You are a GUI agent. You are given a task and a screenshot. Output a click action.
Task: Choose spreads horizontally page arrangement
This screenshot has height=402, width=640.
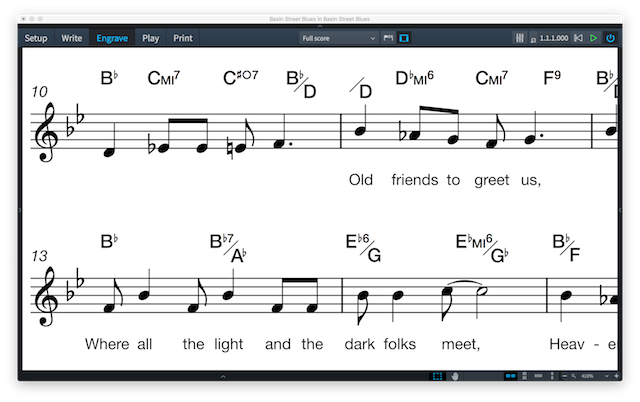tap(510, 376)
